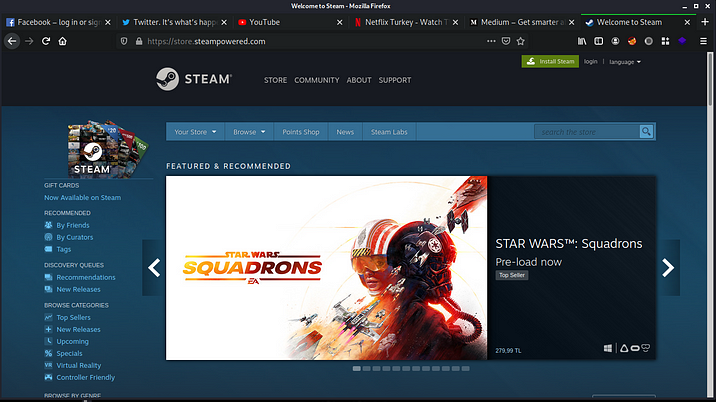Go back using the browser back arrow
The height and width of the screenshot is (402, 716).
pyautogui.click(x=12, y=41)
